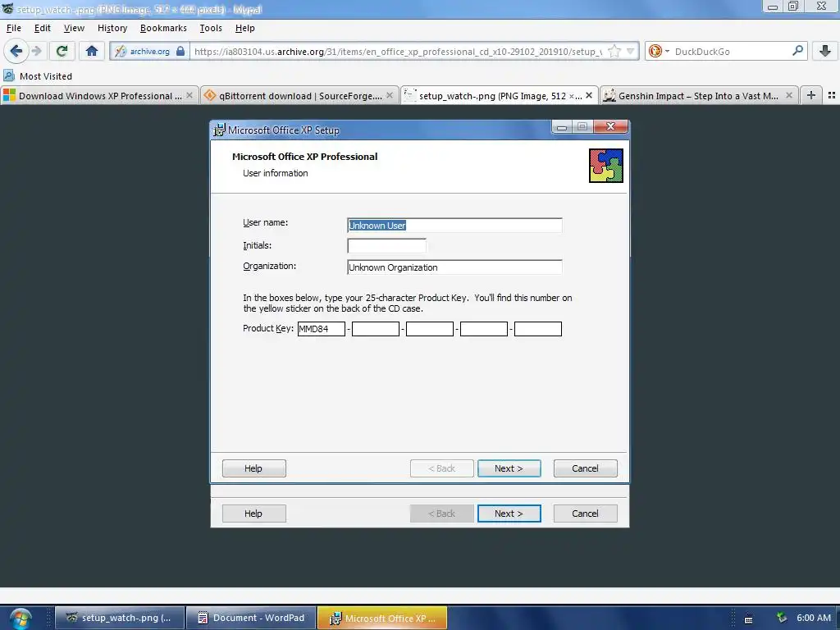The image size is (840, 630).
Task: Open the File menu
Action: (x=14, y=28)
